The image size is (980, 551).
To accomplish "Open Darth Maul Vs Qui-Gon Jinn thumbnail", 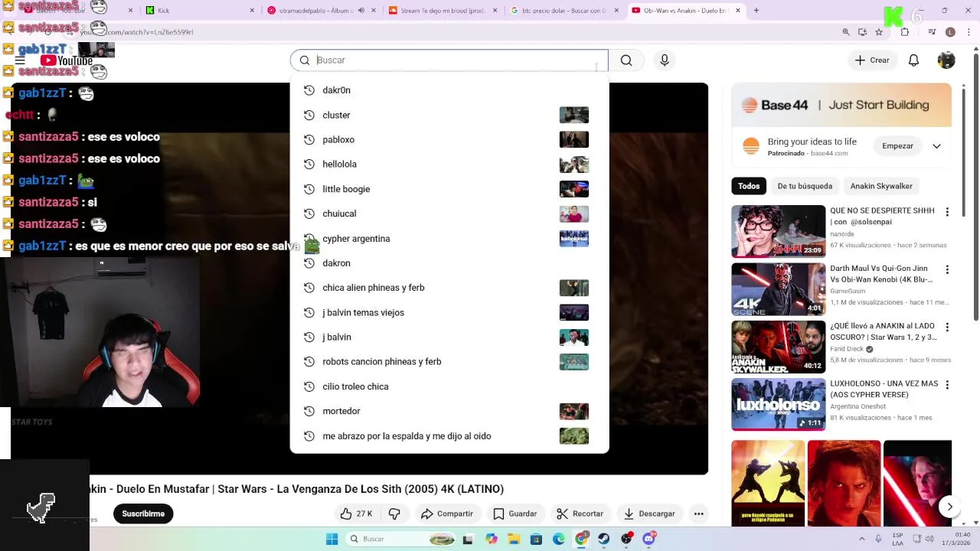I will click(x=778, y=289).
